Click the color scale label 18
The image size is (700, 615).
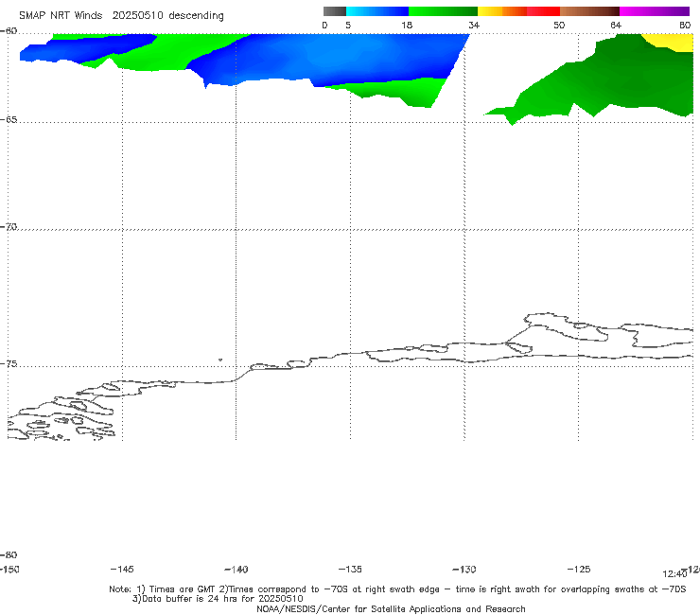(407, 26)
